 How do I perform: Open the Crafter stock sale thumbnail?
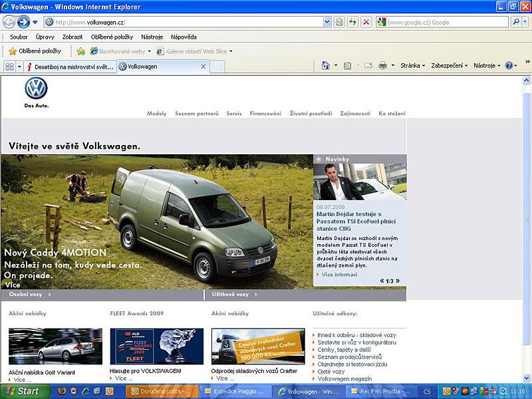tap(258, 346)
